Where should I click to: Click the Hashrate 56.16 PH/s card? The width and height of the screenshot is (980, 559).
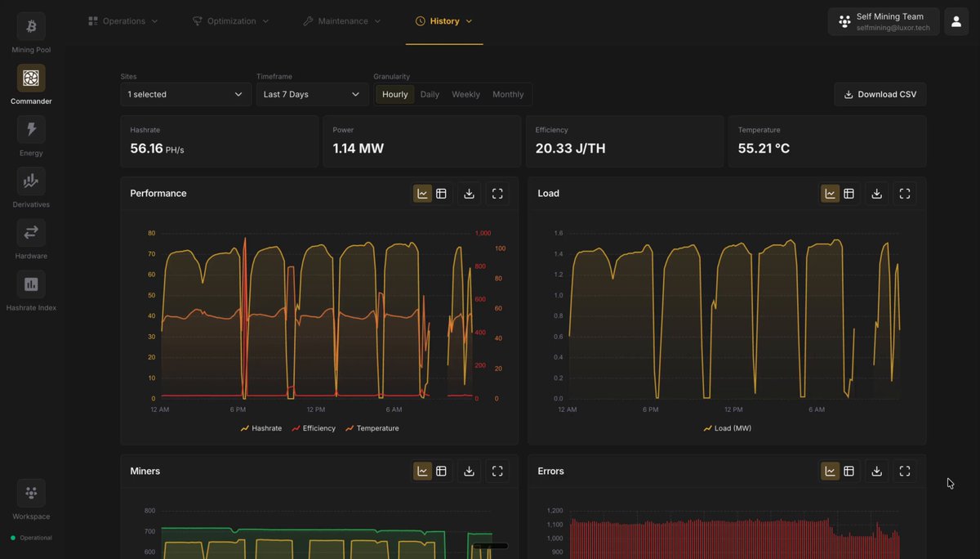coord(220,141)
